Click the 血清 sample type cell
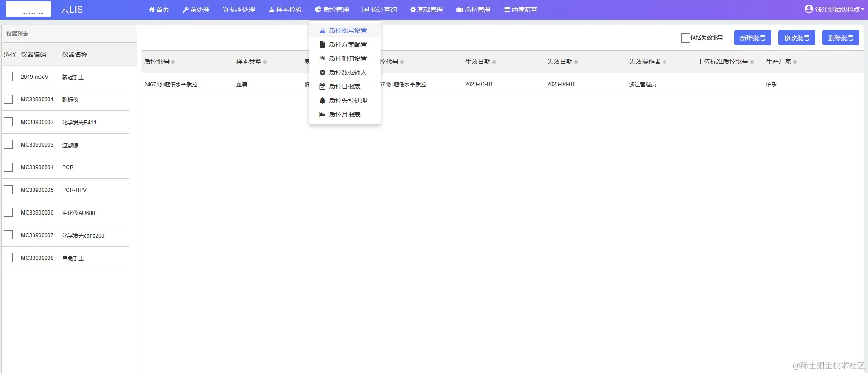The width and height of the screenshot is (868, 373). point(242,85)
